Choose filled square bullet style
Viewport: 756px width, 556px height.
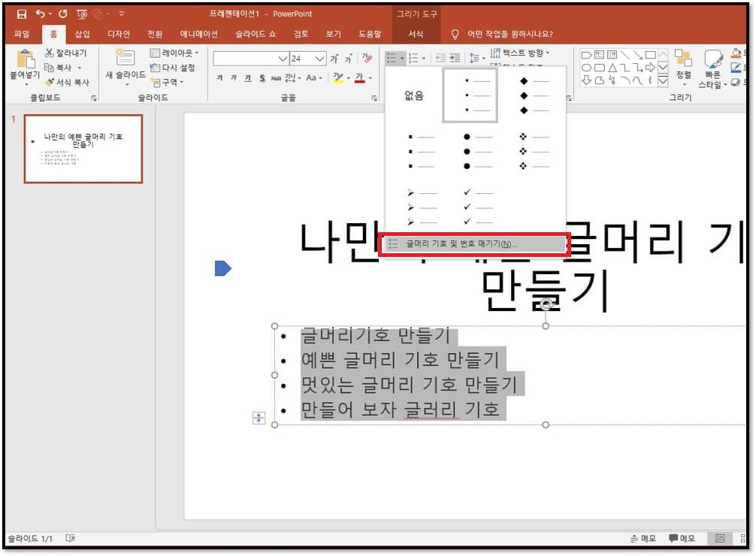421,152
